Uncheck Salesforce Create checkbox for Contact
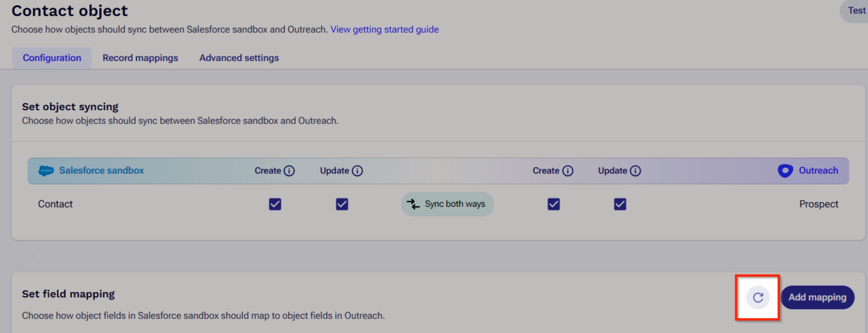Screen dimensions: 868x333 (x=275, y=204)
